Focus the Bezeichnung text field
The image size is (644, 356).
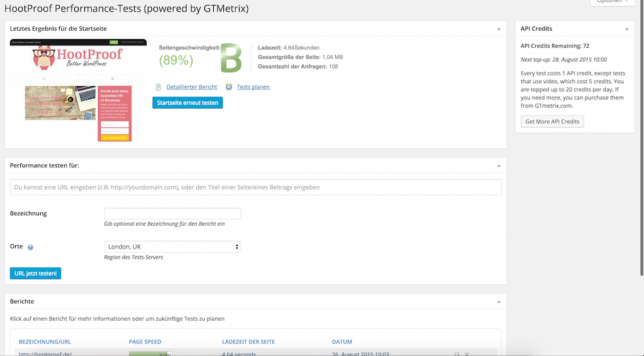point(172,213)
